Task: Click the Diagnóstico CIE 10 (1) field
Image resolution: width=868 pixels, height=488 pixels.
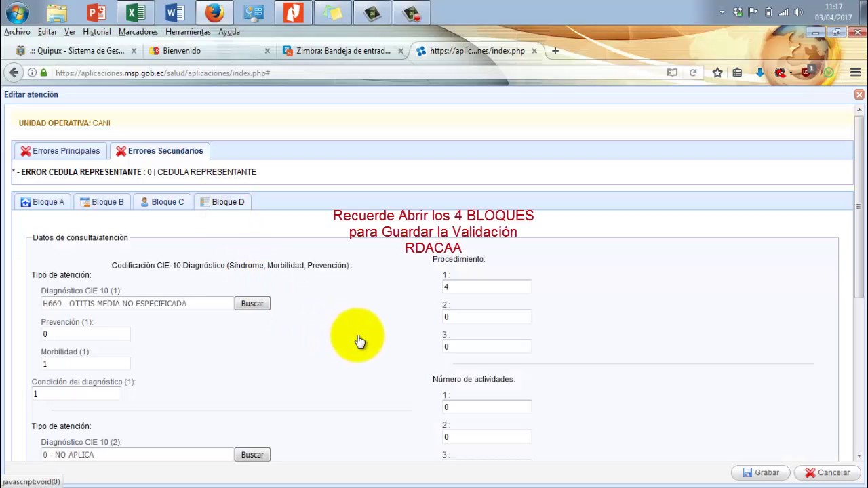Action: (x=137, y=304)
